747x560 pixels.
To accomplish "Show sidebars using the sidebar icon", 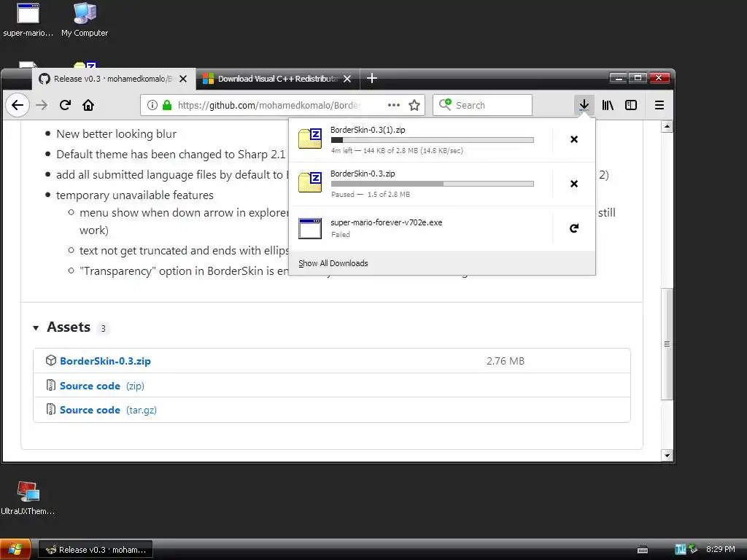I will click(631, 105).
